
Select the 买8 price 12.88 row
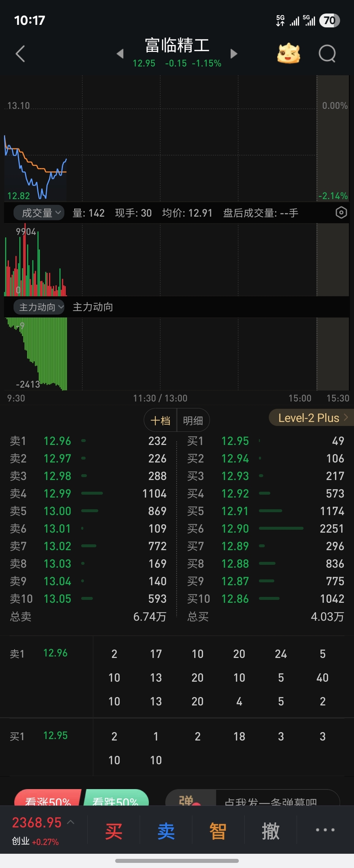(x=265, y=564)
